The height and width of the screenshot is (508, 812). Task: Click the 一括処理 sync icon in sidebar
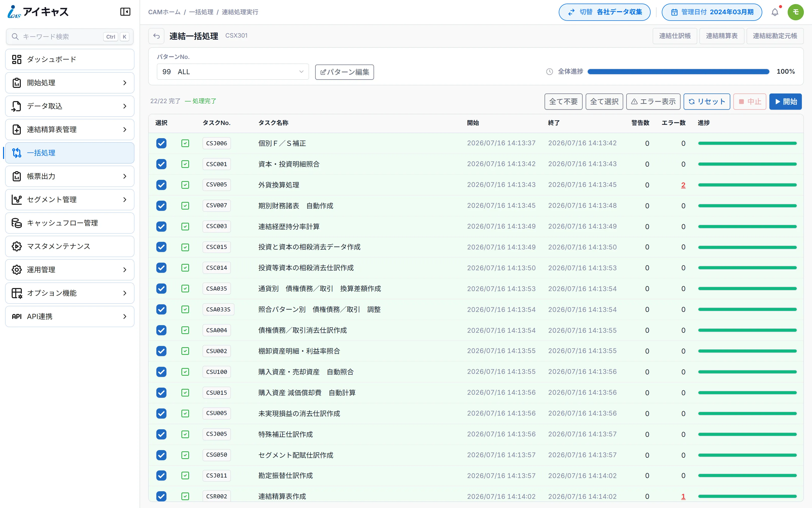tap(17, 153)
